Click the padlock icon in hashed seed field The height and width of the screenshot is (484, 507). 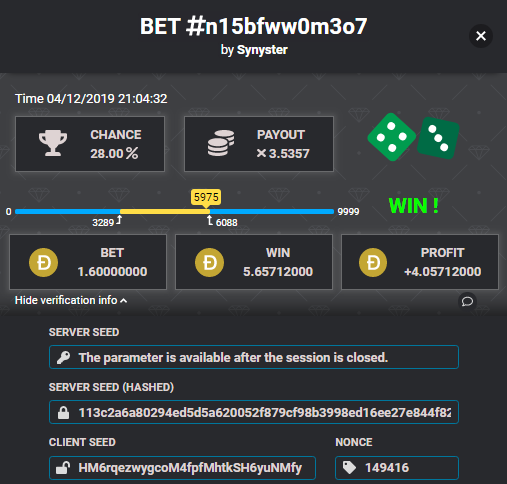point(63,413)
